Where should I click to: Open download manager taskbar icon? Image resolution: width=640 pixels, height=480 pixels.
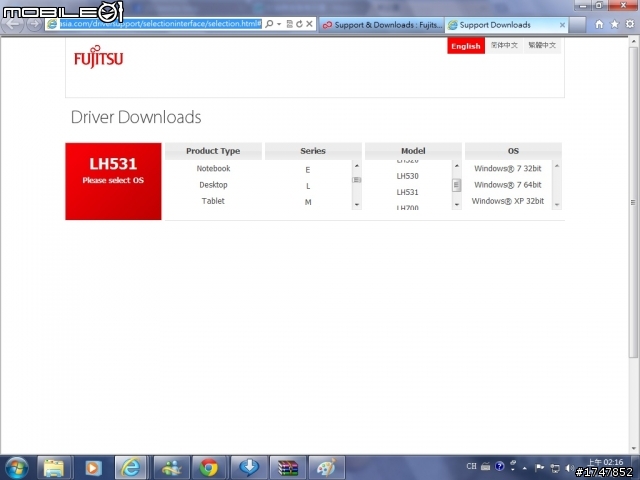pyautogui.click(x=249, y=468)
